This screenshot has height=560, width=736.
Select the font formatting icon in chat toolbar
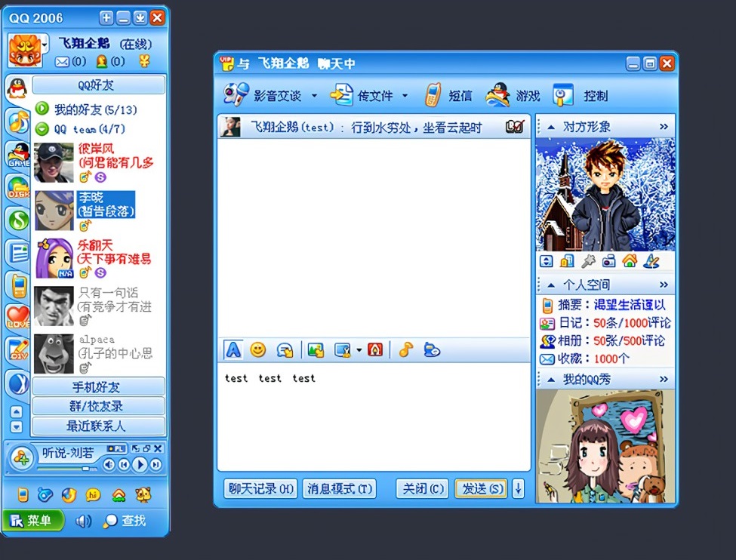pyautogui.click(x=235, y=349)
